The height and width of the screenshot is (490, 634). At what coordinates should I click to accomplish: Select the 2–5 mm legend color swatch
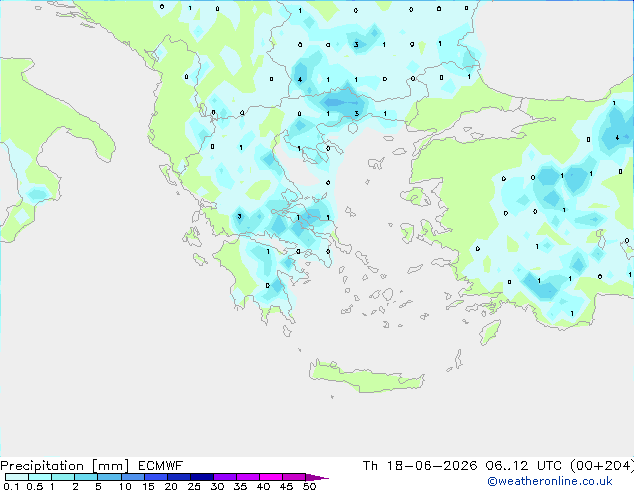86,477
